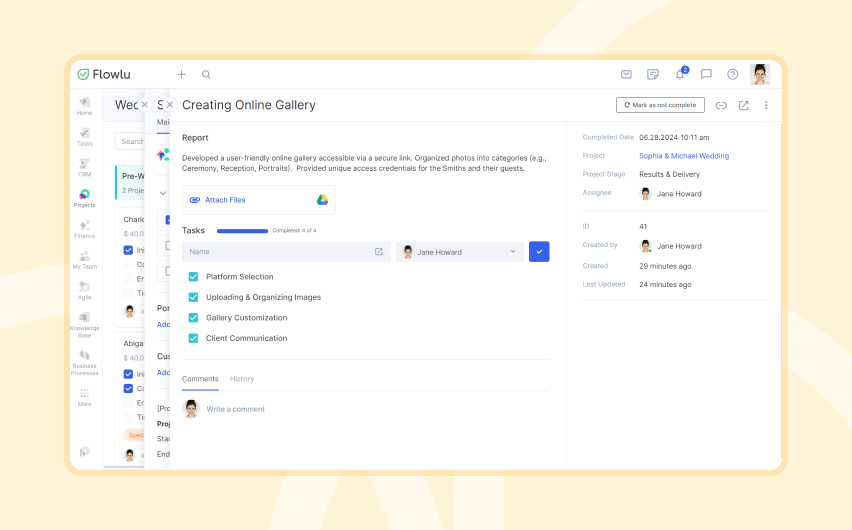The image size is (852, 530).
Task: Click the Assignee Jane Howard value
Action: coord(671,194)
